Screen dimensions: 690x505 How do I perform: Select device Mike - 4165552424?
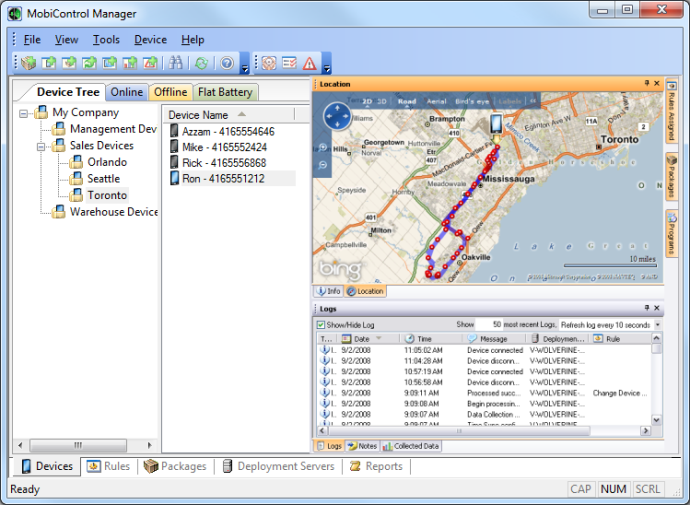pyautogui.click(x=225, y=147)
